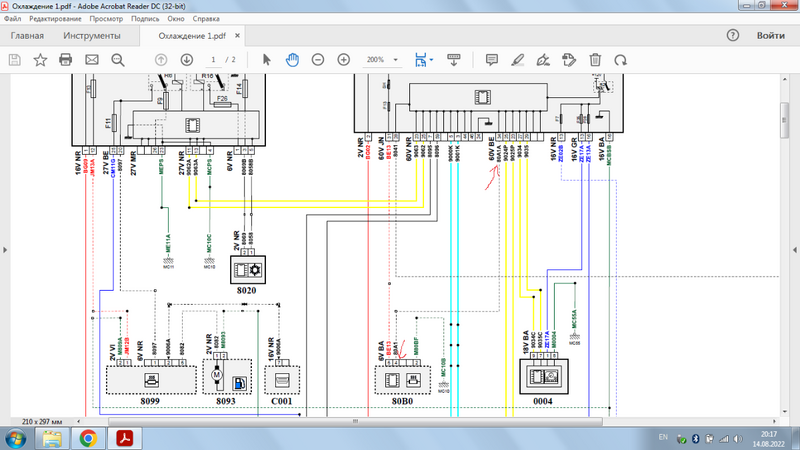Screen dimensions: 800x450
Task: Open the help question mark button
Action: 732,36
